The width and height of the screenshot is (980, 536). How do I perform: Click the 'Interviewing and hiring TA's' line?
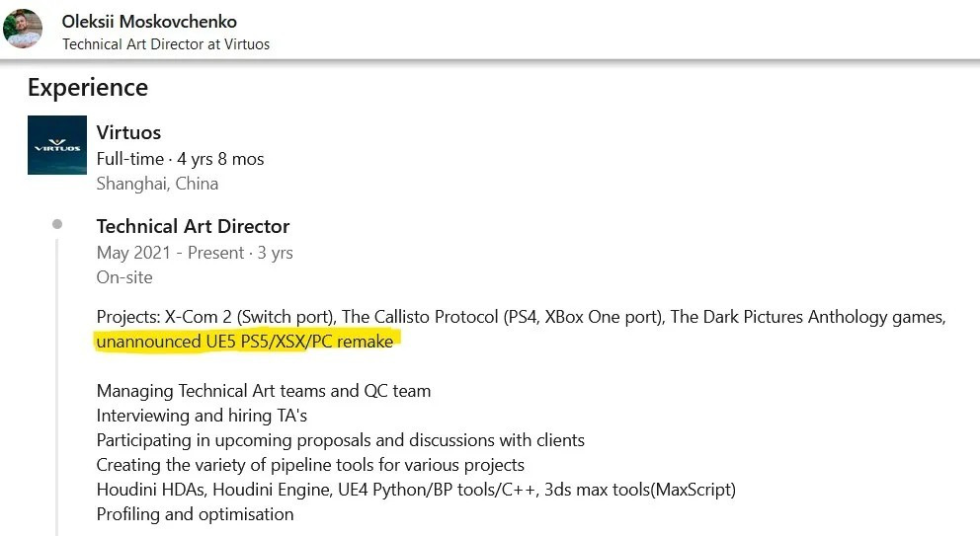pos(202,416)
